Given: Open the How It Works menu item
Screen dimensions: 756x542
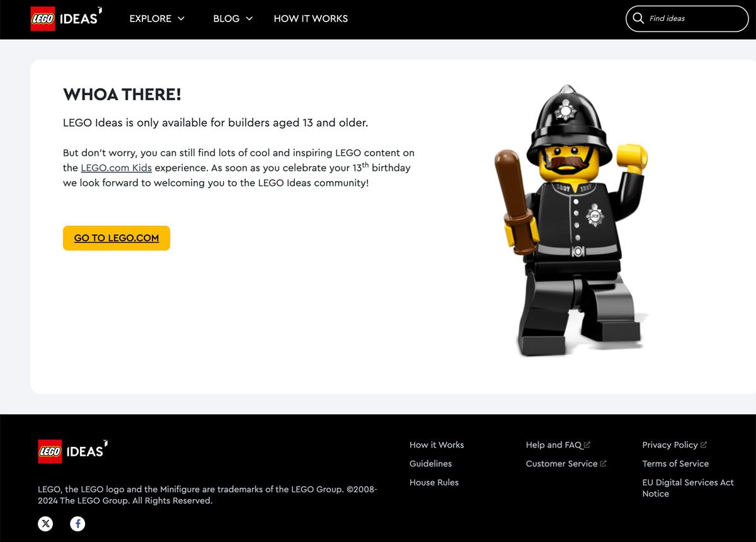Looking at the screenshot, I should click(x=311, y=18).
